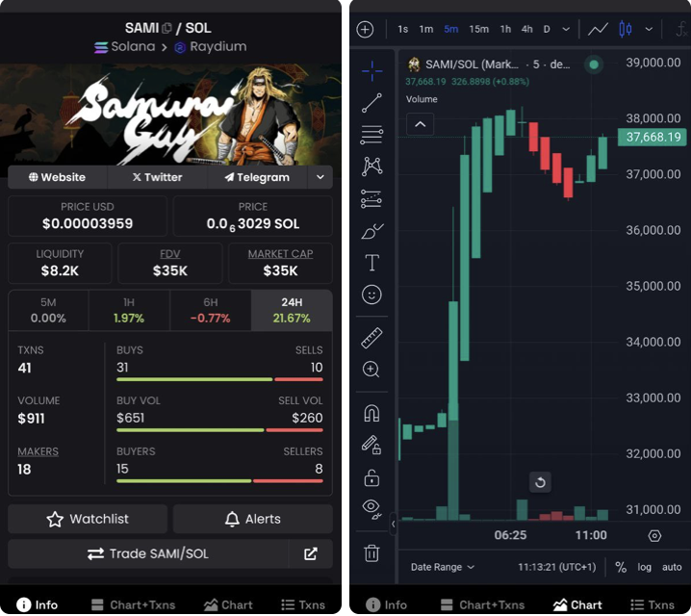Image resolution: width=691 pixels, height=616 pixels.
Task: Open the Twitter link
Action: 157,177
